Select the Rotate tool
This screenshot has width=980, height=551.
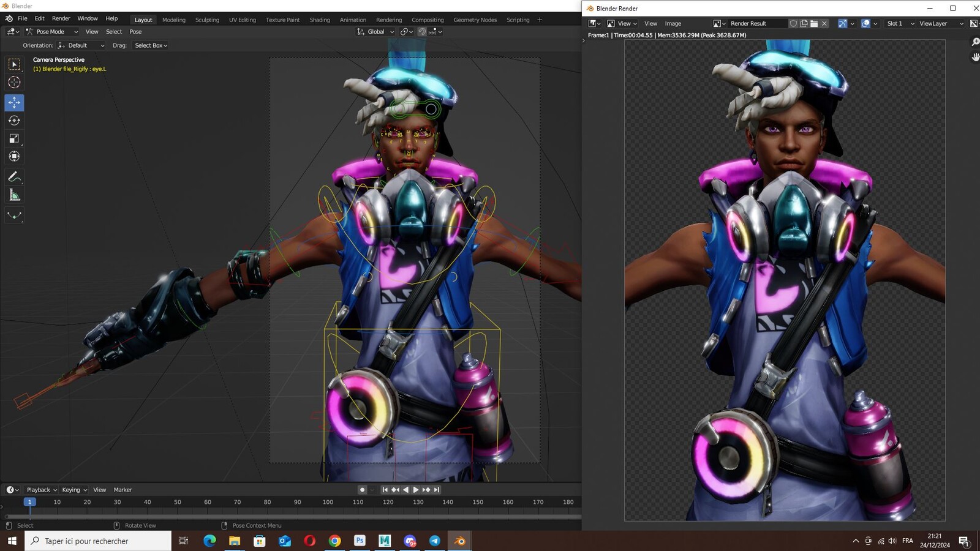(14, 121)
